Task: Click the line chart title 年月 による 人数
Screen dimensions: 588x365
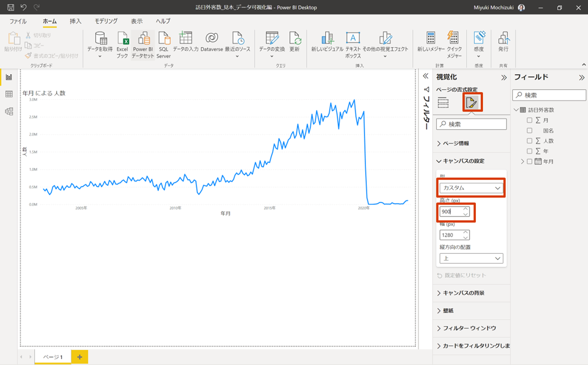Action: pos(44,93)
